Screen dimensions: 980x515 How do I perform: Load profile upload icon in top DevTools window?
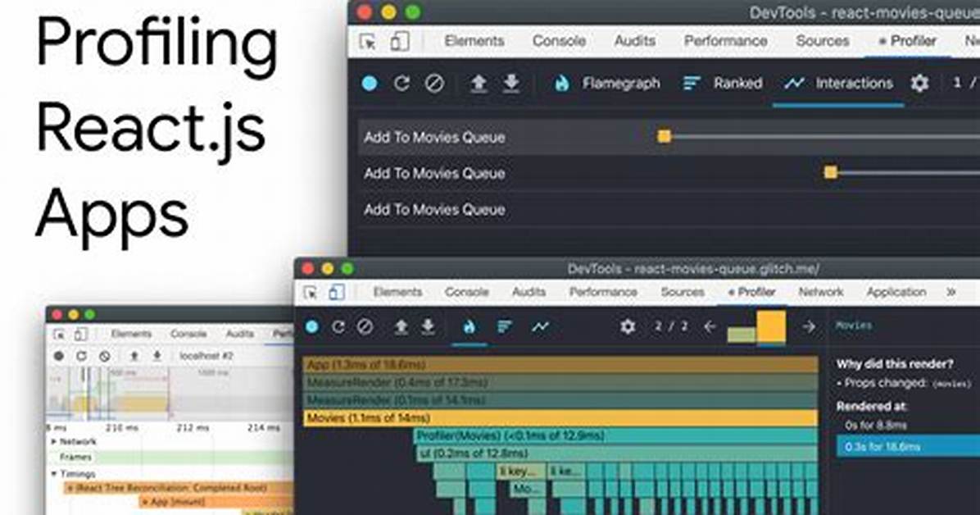479,83
